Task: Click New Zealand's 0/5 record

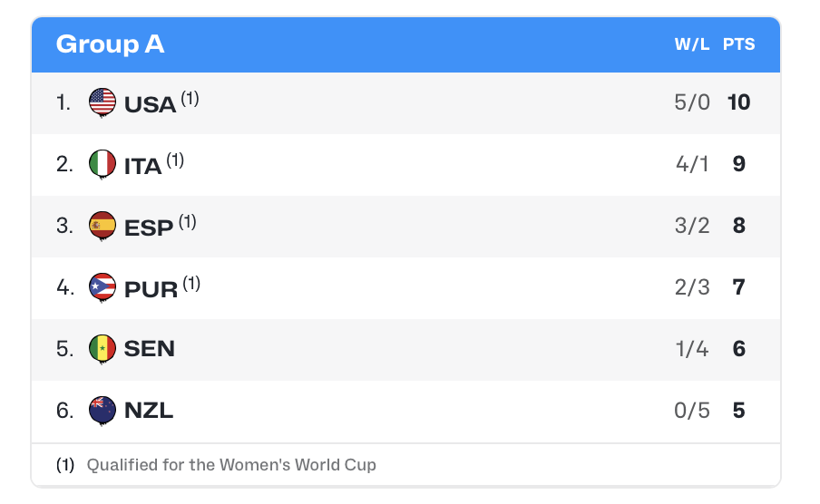Action: (x=691, y=411)
